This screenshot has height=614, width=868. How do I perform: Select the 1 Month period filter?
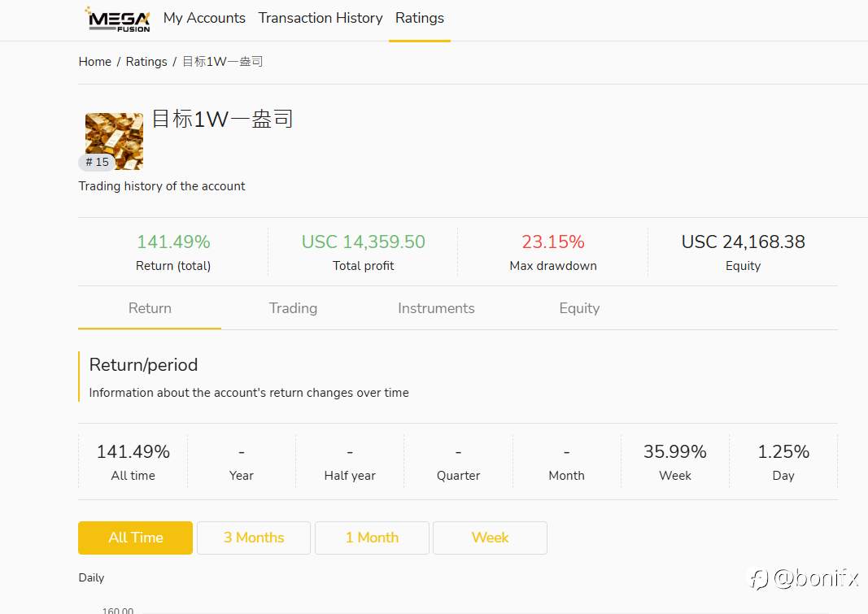[x=372, y=538]
